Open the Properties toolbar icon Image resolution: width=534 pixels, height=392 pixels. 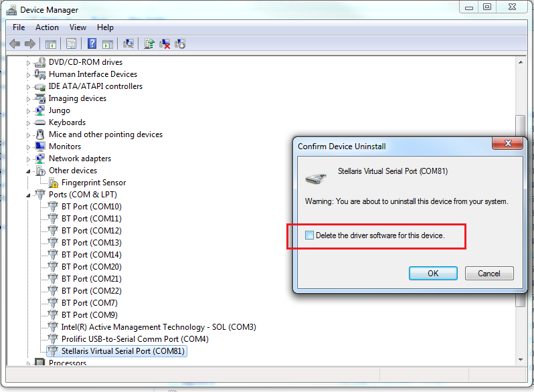(71, 43)
